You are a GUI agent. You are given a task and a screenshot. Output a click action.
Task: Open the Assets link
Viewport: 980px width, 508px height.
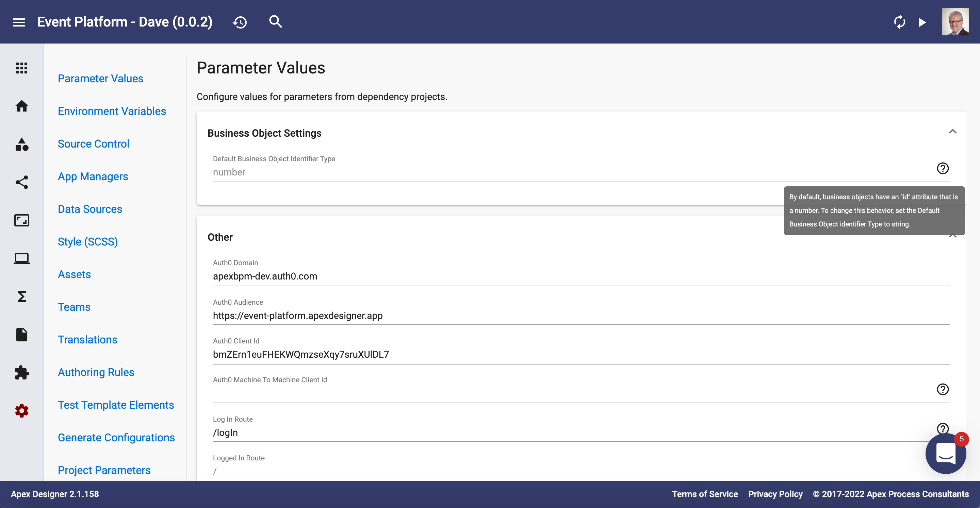74,274
